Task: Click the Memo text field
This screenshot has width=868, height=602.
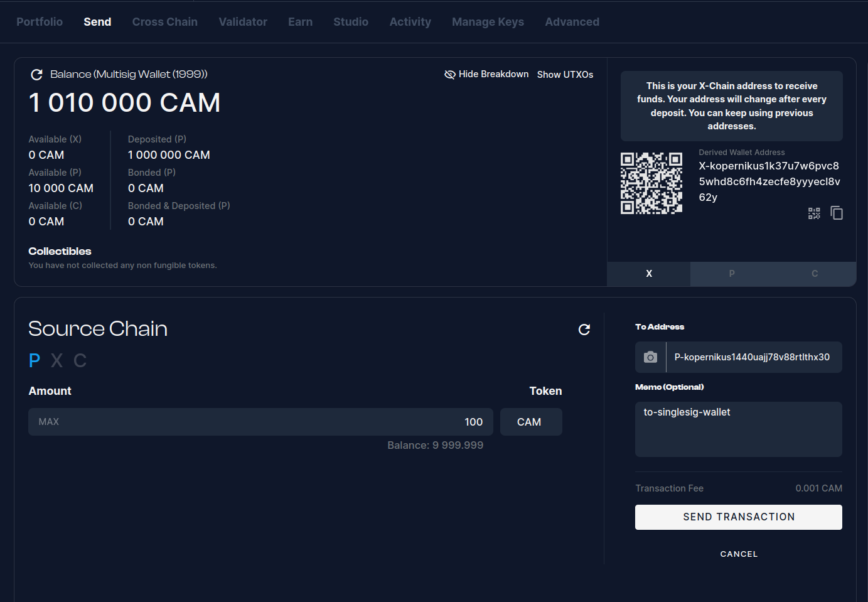Action: pos(738,429)
